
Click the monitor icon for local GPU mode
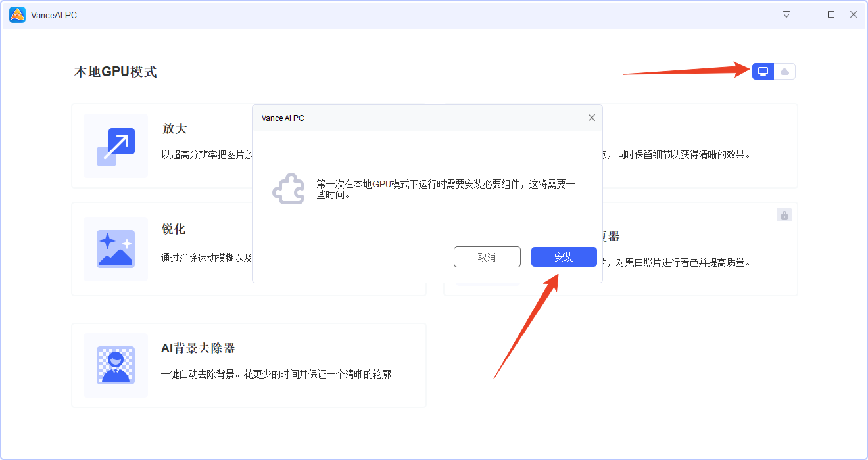point(762,71)
